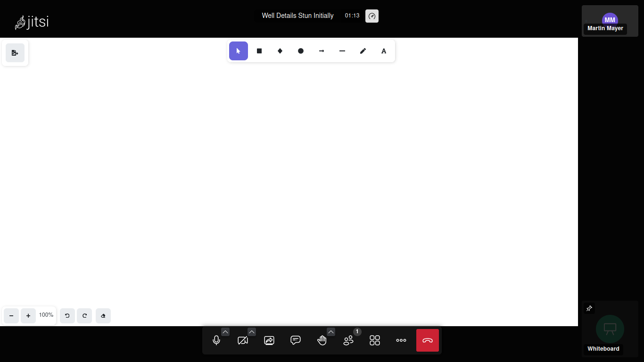Screen dimensions: 644x362
Task: Open the more actions menu
Action: [x=401, y=340]
